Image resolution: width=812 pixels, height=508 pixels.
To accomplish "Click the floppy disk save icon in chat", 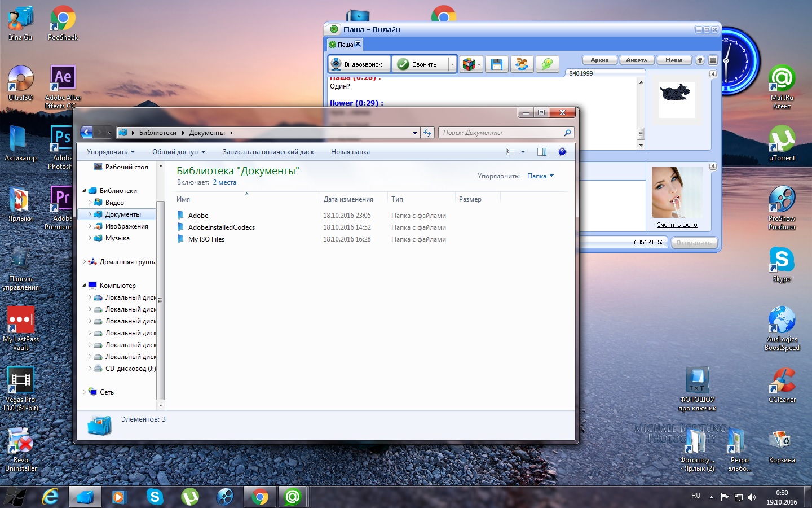I will (497, 64).
